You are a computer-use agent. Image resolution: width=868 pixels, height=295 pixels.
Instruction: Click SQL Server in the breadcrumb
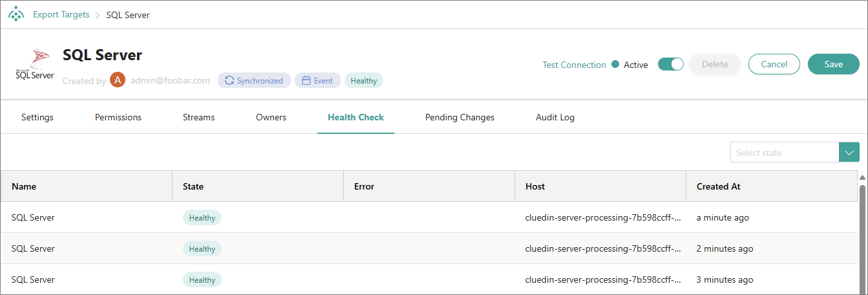128,15
